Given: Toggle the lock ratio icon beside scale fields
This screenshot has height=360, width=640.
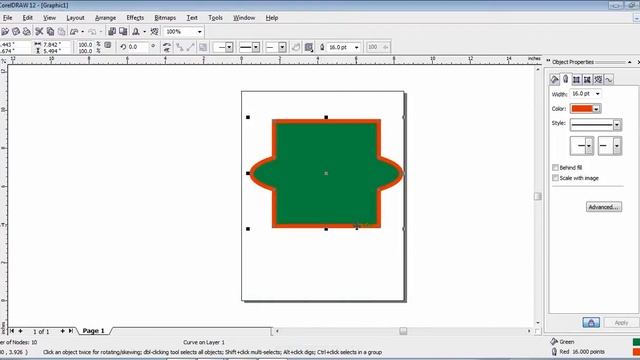Looking at the screenshot, I should click(x=108, y=45).
